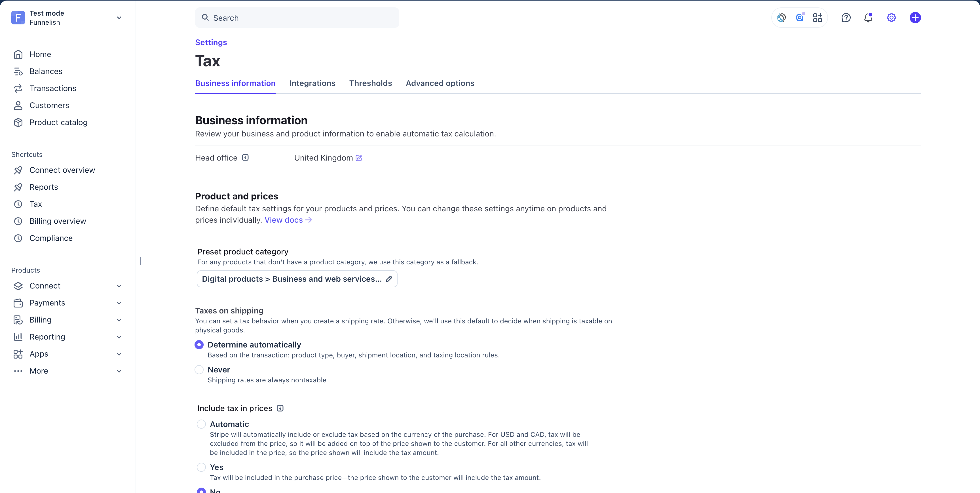Screen dimensions: 980x493
Task: Click info icon beside Head office
Action: pos(245,158)
